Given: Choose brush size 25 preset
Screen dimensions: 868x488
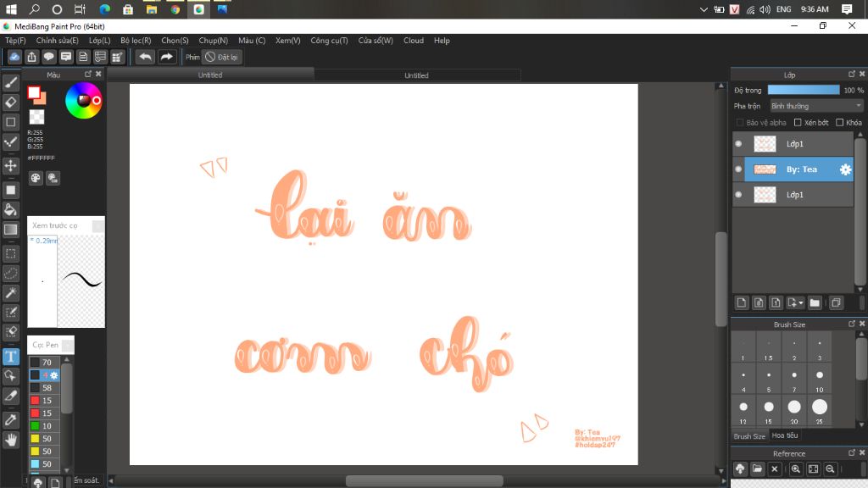Looking at the screenshot, I should tap(820, 410).
